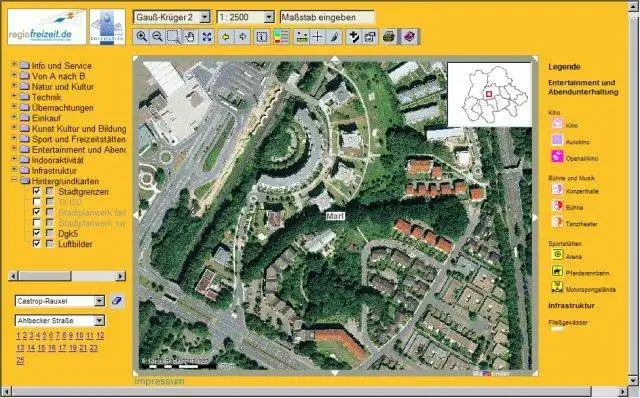This screenshot has width=640, height=398.
Task: Toggle second grey box beside Stadtgrenzen
Action: 50,191
